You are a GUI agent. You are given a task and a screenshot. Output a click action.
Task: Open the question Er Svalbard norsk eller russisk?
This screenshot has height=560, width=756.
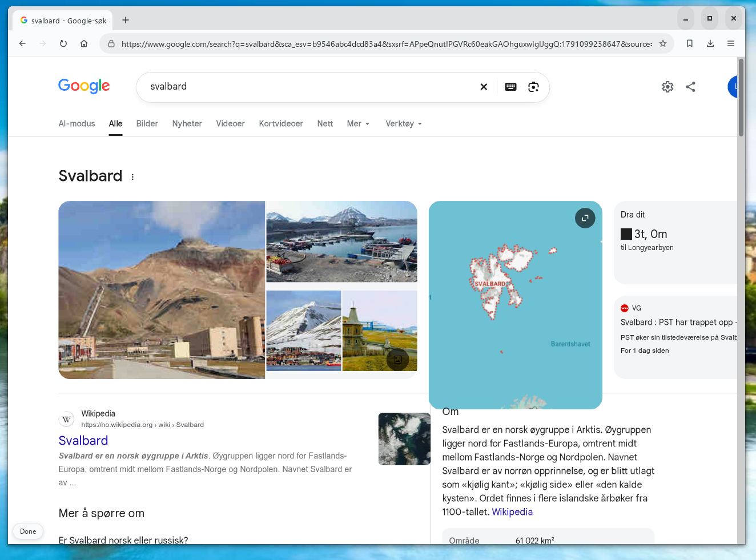coord(123,540)
